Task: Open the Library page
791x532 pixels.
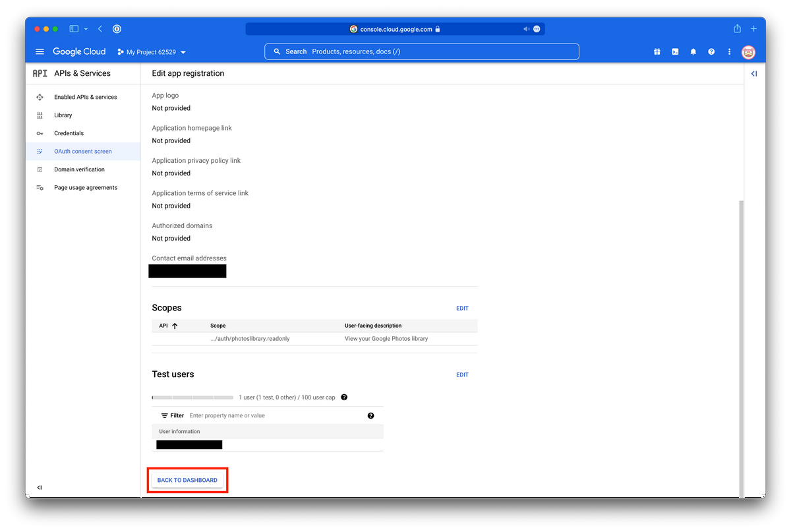Action: [x=63, y=115]
